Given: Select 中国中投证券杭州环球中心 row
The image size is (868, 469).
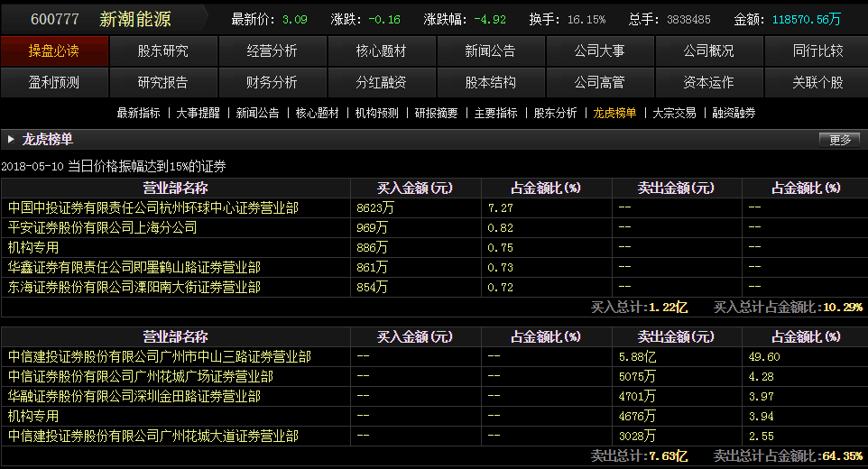Looking at the screenshot, I should [435, 208].
